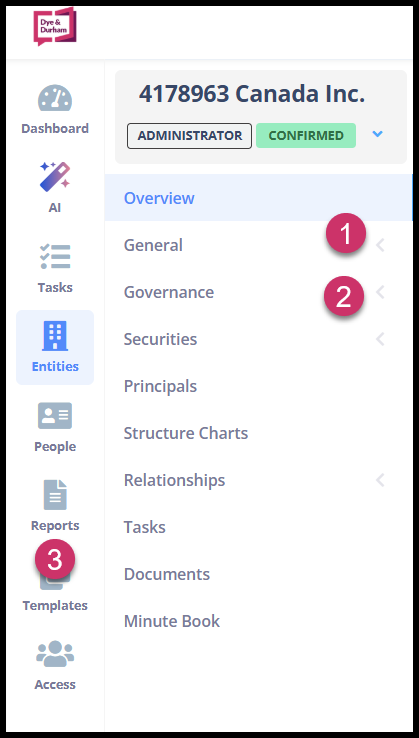Open the AI magic wand icon

pos(55,176)
